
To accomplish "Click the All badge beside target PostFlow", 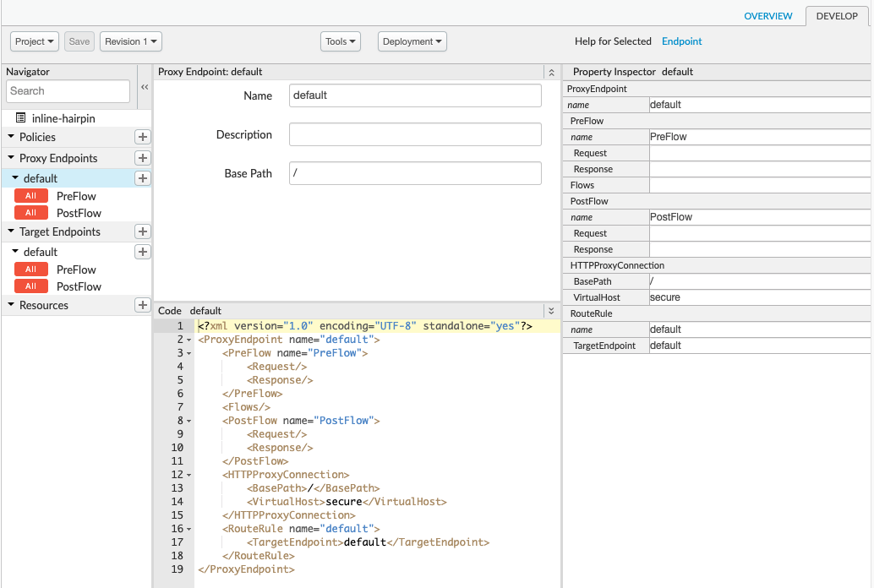I will [x=30, y=286].
